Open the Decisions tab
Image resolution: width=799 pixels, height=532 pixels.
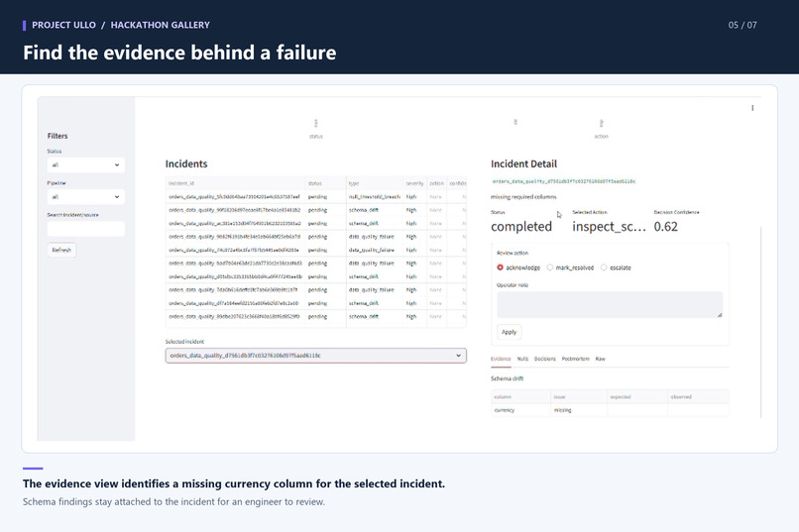(544, 359)
